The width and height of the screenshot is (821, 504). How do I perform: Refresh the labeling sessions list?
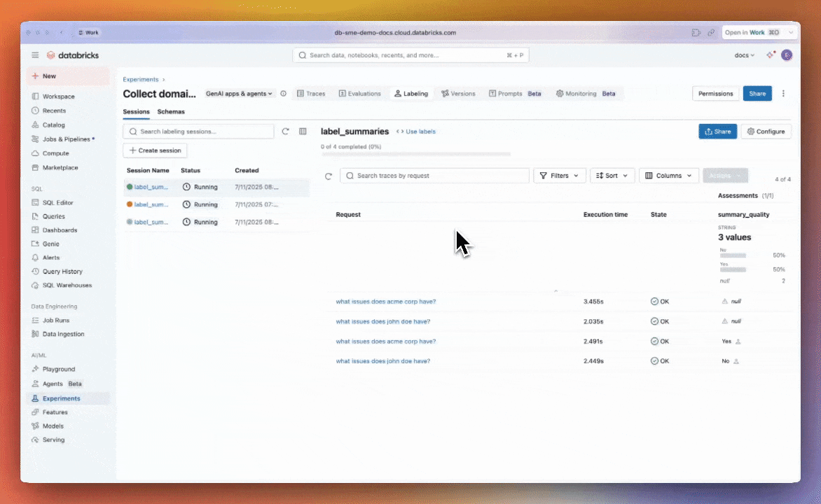click(285, 132)
